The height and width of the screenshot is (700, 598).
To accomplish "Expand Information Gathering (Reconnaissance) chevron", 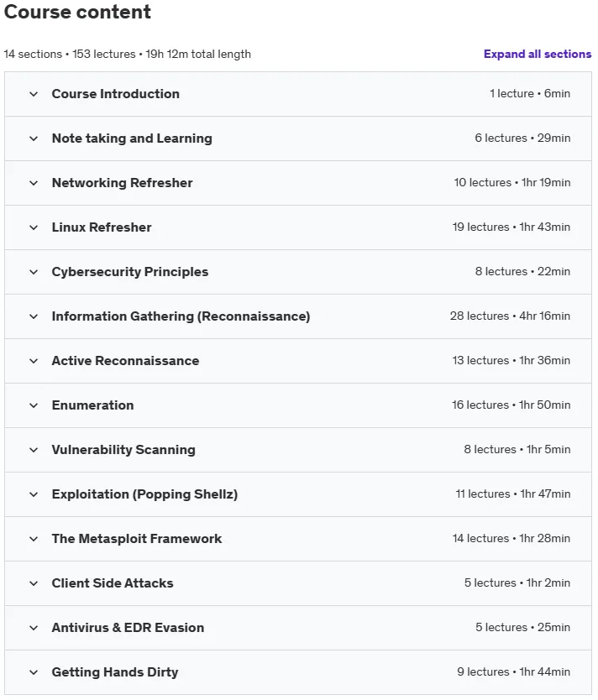I will pos(34,316).
